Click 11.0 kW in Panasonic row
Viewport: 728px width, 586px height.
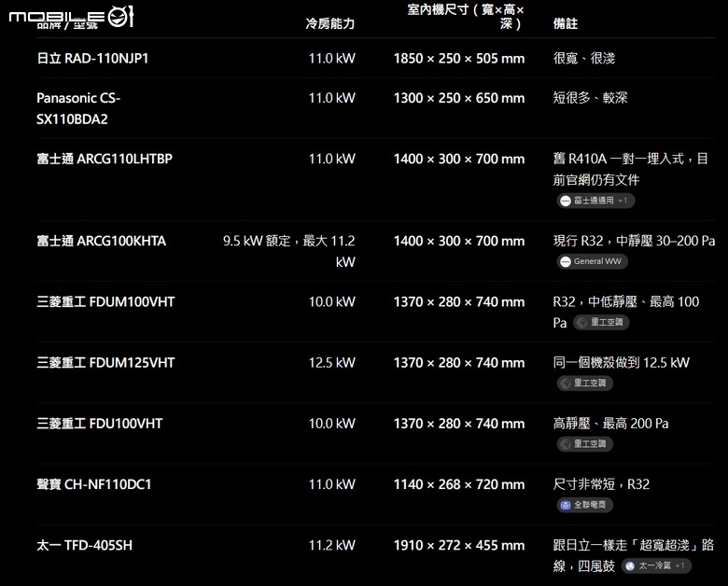coord(332,98)
